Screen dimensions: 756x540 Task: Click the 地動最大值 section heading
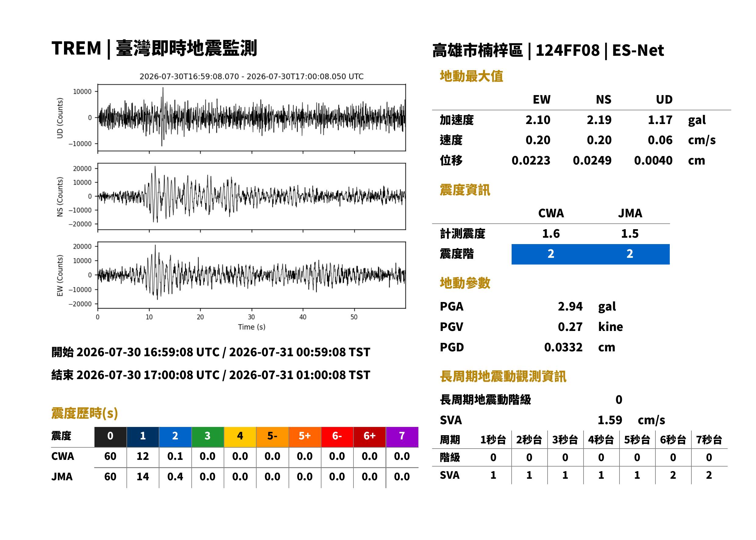pyautogui.click(x=471, y=76)
